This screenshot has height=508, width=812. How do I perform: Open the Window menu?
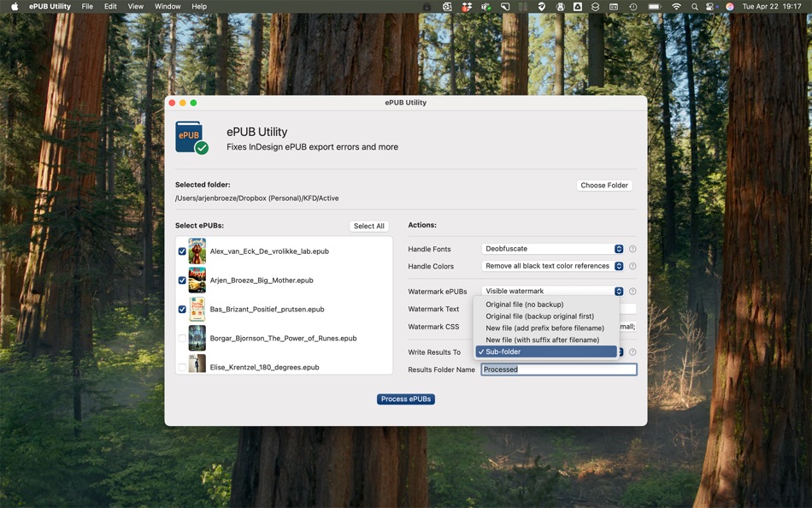(168, 6)
